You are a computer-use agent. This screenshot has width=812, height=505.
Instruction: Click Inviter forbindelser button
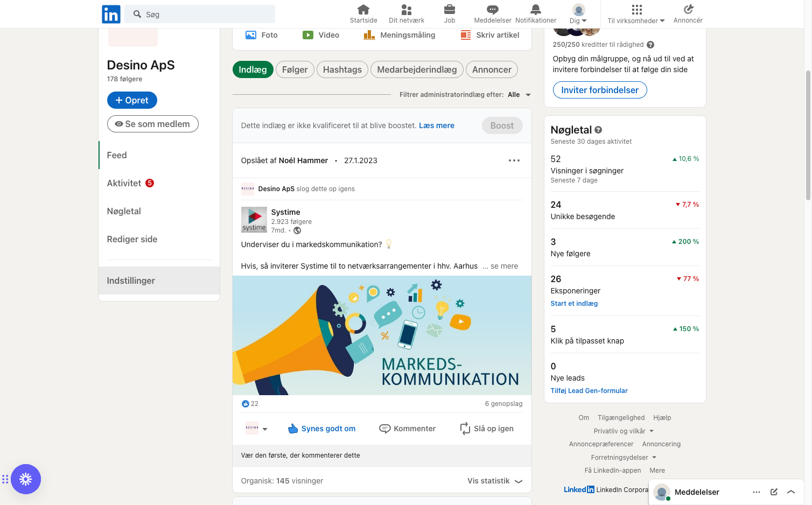[x=600, y=90]
